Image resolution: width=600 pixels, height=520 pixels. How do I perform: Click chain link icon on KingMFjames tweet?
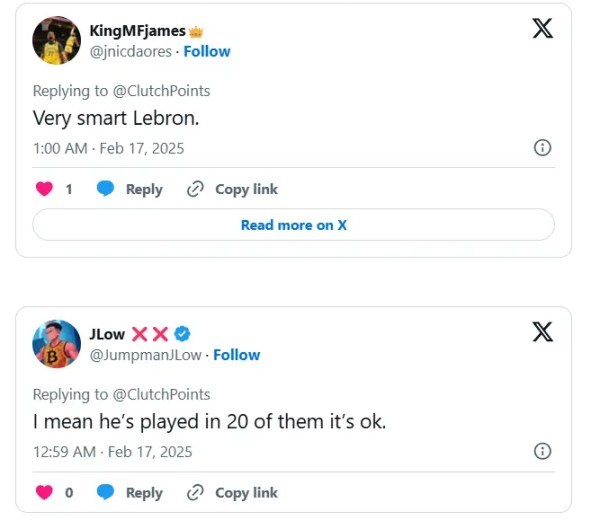[x=196, y=189]
